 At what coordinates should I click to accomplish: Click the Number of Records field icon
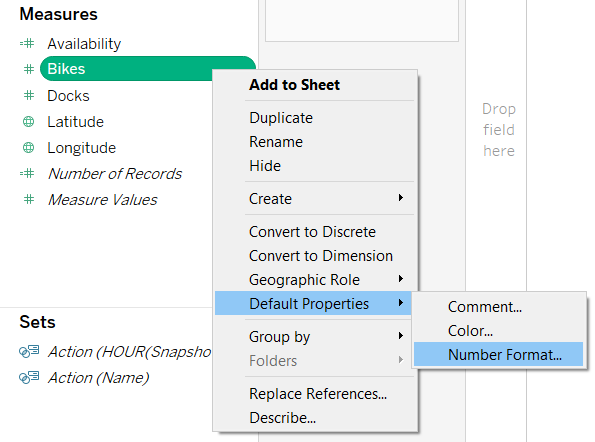[27, 174]
